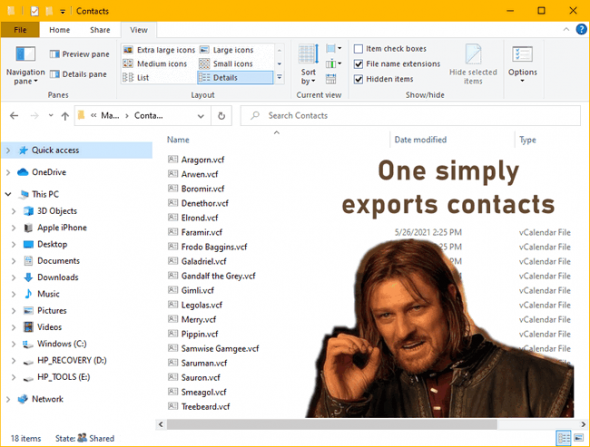This screenshot has height=447, width=590.
Task: Click the scroll left arrow
Action: click(161, 424)
